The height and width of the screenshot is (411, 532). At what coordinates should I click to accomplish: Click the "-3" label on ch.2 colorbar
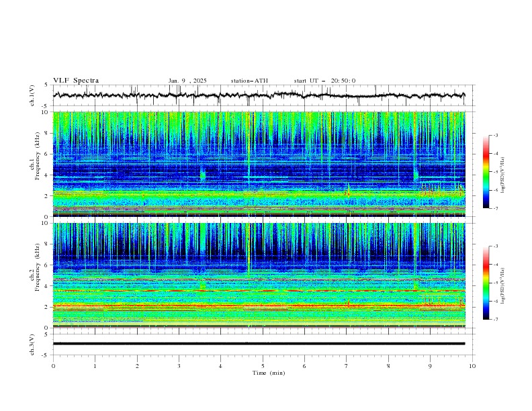(x=496, y=246)
